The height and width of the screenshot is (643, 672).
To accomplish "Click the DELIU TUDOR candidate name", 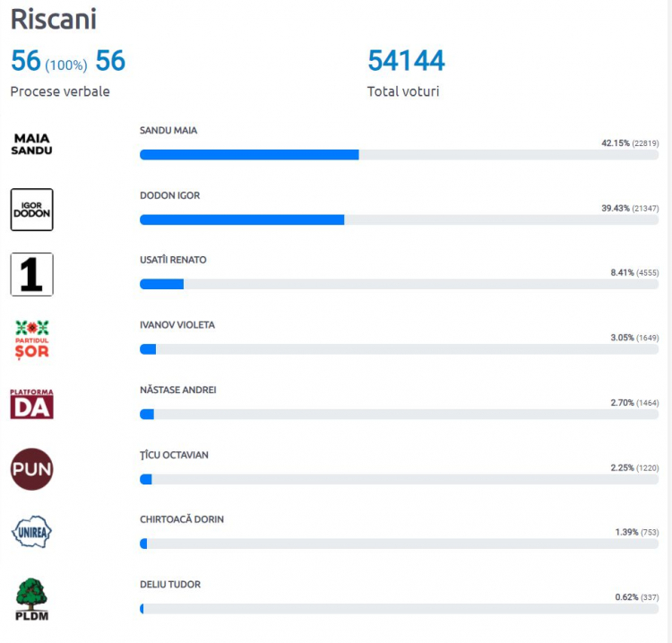I will click(170, 584).
